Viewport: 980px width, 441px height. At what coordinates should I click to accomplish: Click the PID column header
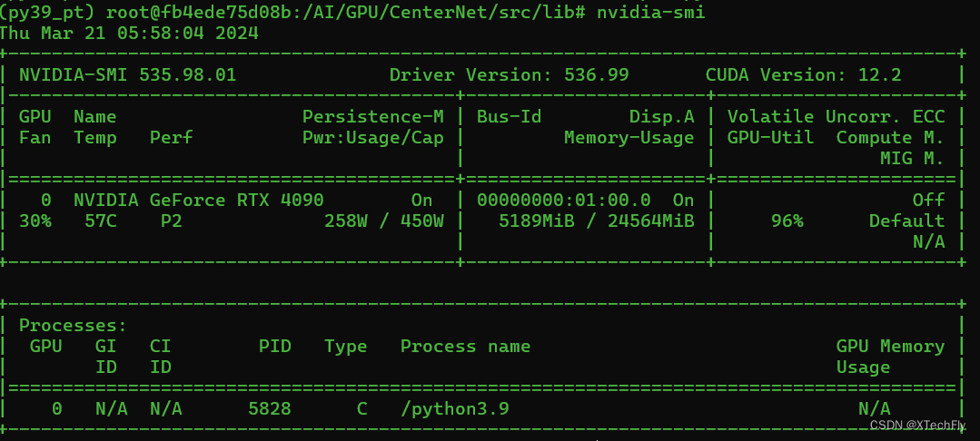[275, 346]
